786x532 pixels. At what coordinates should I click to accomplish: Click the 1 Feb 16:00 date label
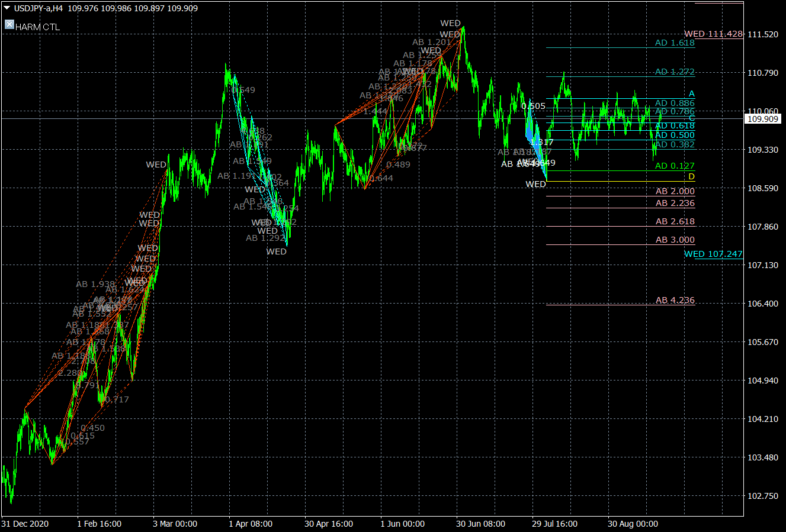coord(100,524)
